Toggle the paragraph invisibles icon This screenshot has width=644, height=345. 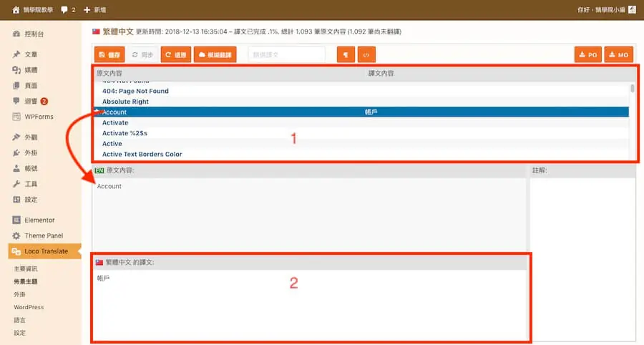[x=346, y=54]
